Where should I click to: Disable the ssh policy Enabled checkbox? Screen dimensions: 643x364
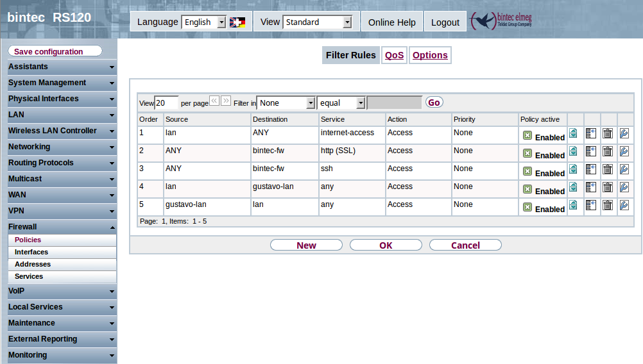(527, 171)
